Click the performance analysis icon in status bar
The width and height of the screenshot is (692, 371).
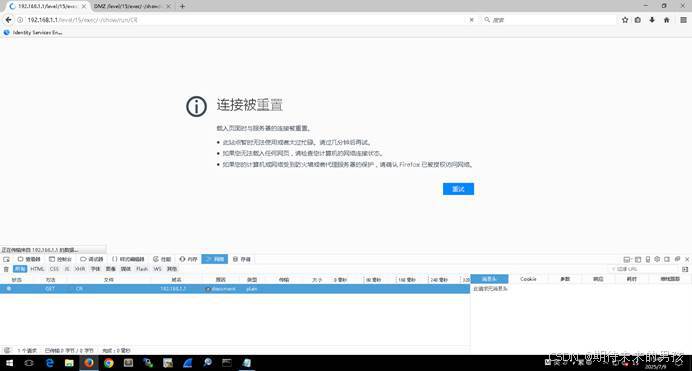(7, 350)
